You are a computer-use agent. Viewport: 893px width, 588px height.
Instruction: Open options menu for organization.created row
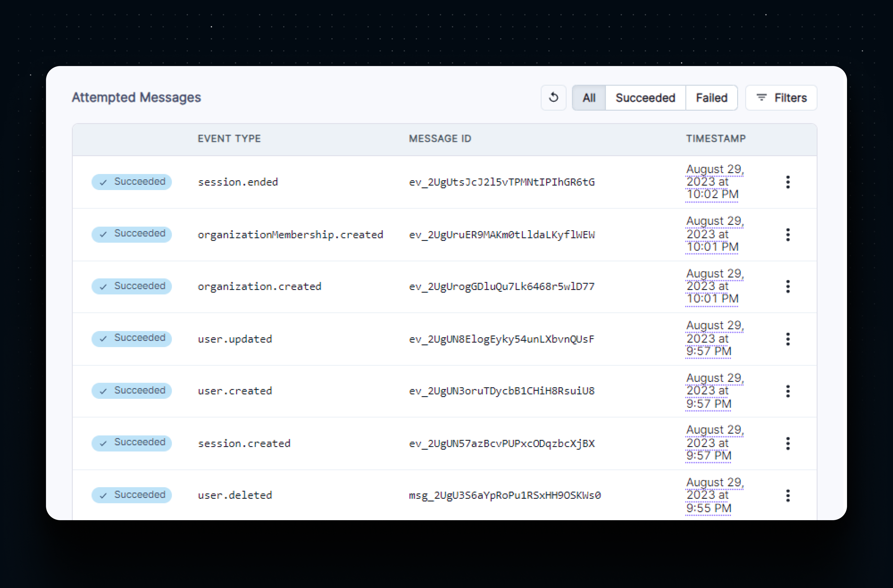pos(788,286)
